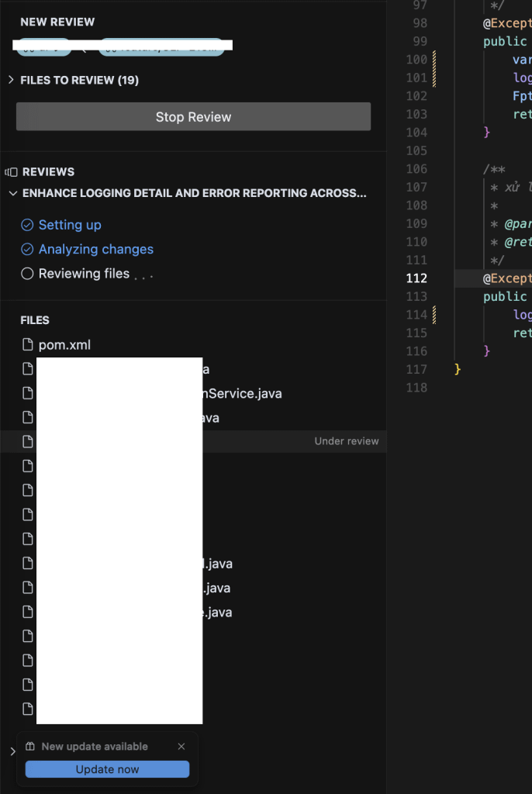Click the file icon of the nService.java row
Viewport: 532px width, 794px height.
pos(28,393)
